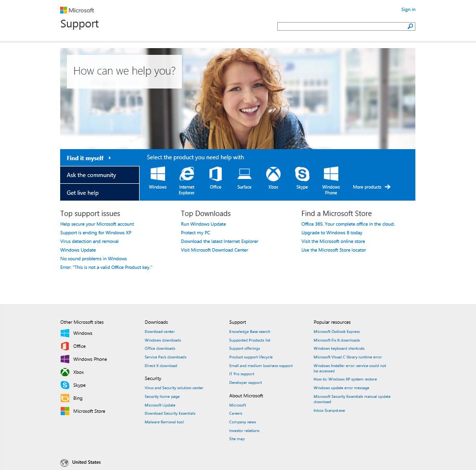Open Developer support link

pos(245,382)
